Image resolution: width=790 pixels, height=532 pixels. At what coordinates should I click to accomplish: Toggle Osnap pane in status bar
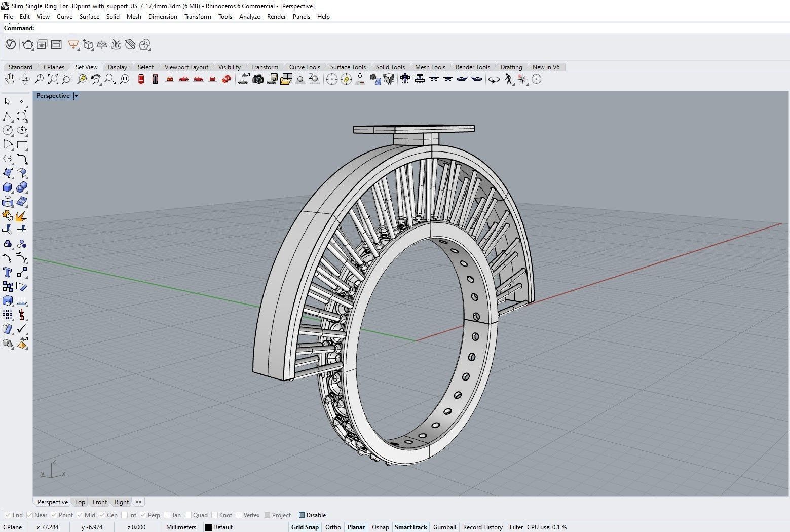coord(381,527)
